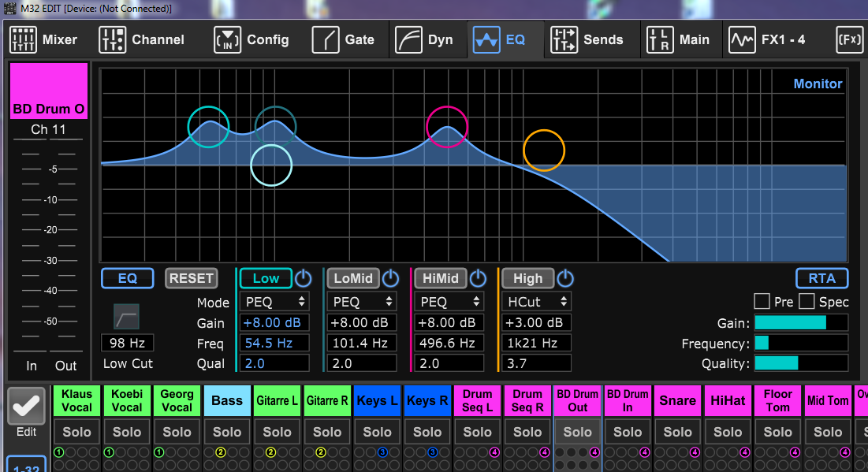Click the low cut filter shape icon
This screenshot has width=868, height=472.
pyautogui.click(x=126, y=317)
